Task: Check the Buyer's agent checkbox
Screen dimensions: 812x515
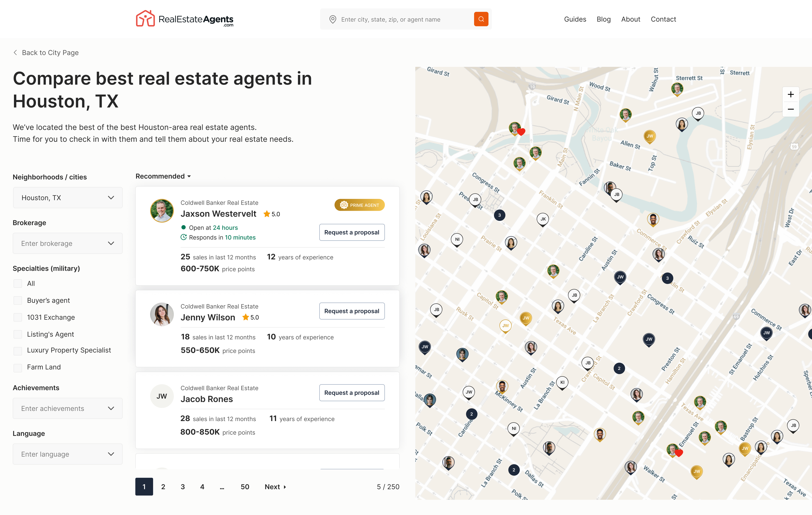Action: pos(18,300)
